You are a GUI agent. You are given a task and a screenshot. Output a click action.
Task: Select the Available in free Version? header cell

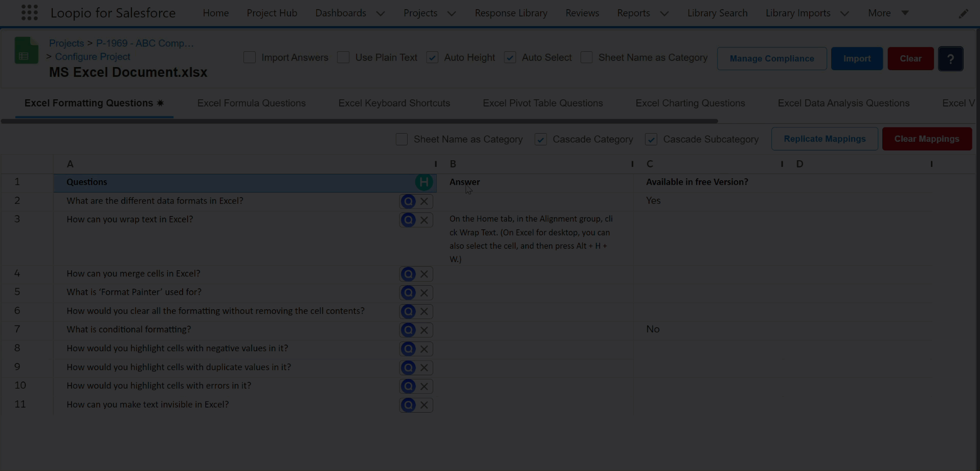coord(708,182)
